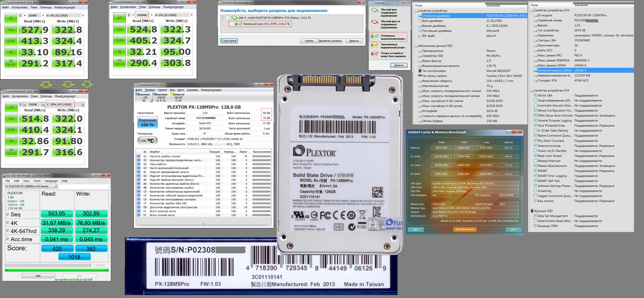Click status circle of attribute 01 Частота ошибок чтения
The height and width of the screenshot is (298, 644).
click(139, 156)
